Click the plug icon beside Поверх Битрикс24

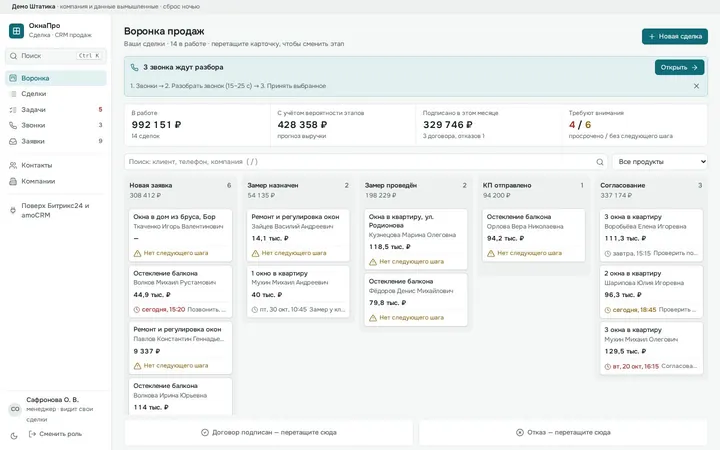tap(13, 210)
